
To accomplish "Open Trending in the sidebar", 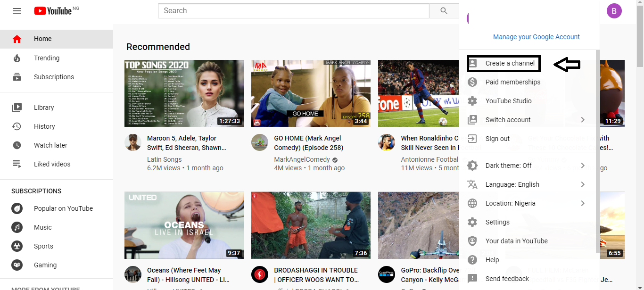I will click(57, 58).
